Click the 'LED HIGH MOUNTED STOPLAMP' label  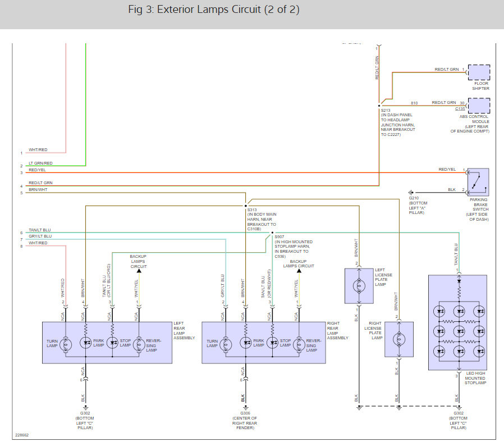click(475, 378)
